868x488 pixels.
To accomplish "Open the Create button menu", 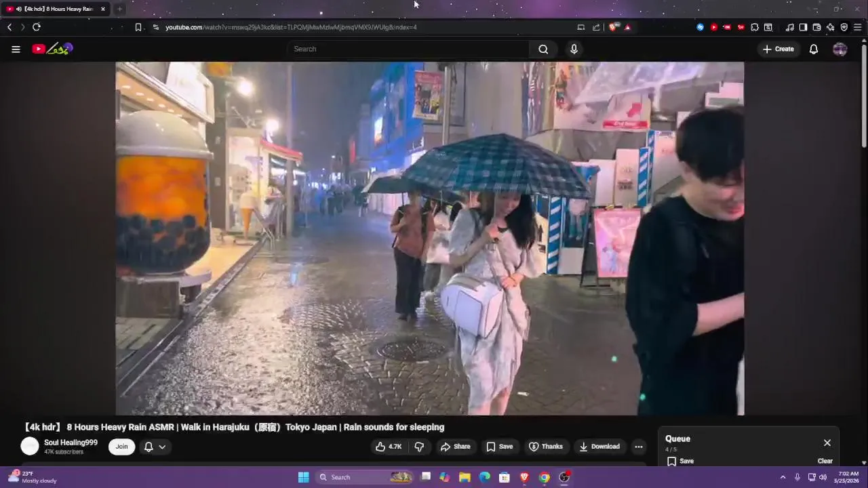I will point(778,49).
